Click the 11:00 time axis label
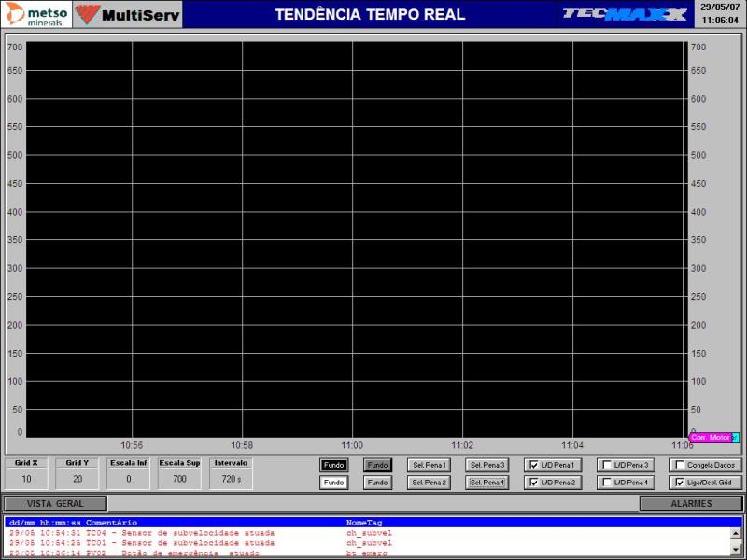747x560 pixels. 352,445
